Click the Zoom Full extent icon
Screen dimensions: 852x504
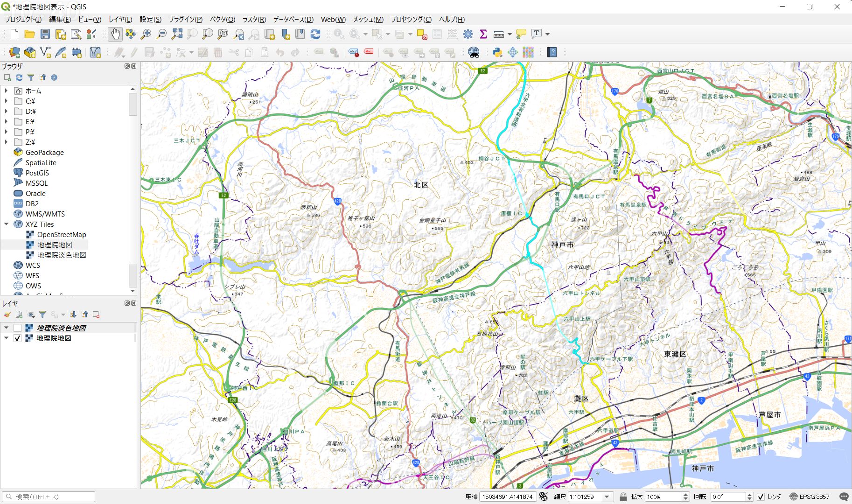[x=177, y=34]
